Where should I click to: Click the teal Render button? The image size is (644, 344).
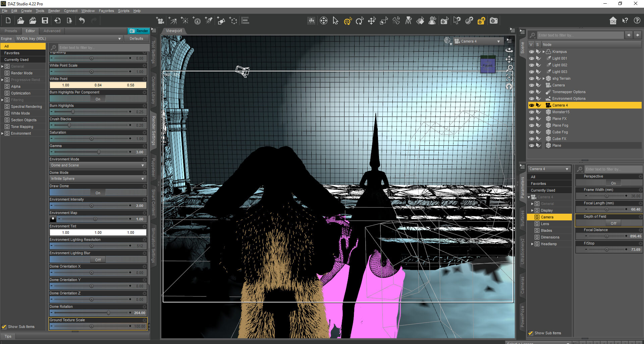click(139, 31)
